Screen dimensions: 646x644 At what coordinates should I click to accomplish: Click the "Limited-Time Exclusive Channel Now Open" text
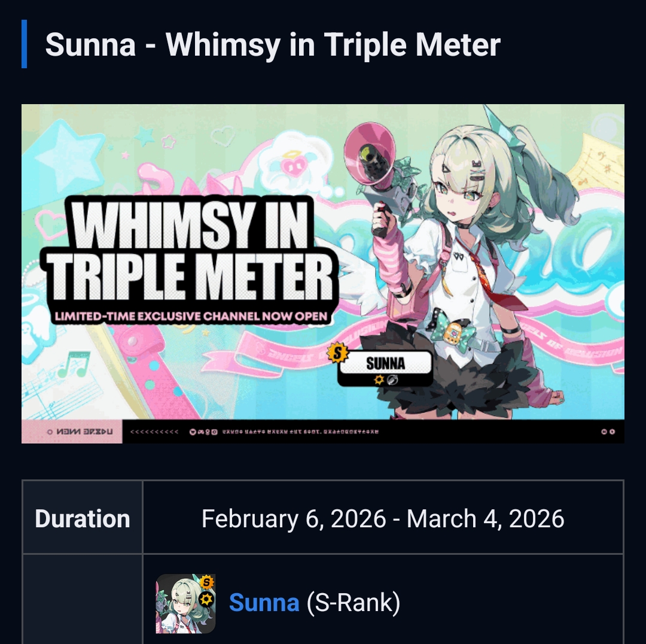tap(191, 316)
